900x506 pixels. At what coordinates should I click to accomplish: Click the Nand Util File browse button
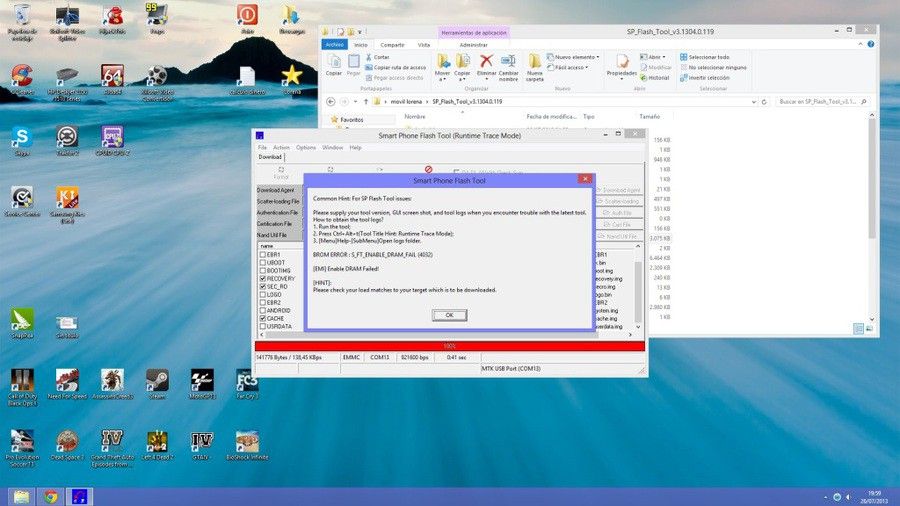tap(619, 236)
